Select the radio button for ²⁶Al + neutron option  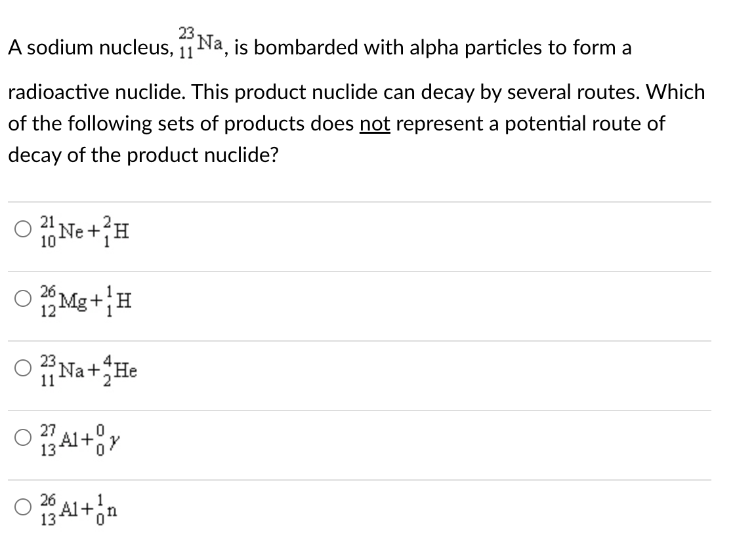pyautogui.click(x=22, y=507)
